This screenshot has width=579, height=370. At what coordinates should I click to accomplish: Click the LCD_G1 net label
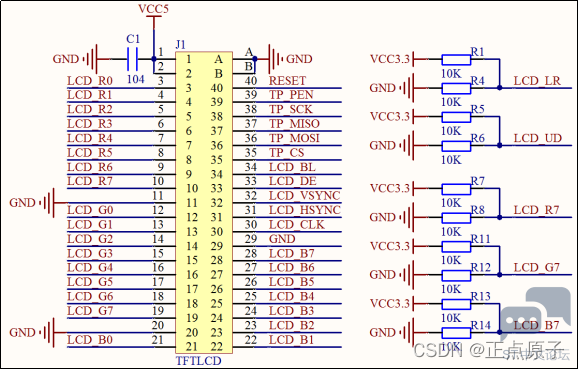pyautogui.click(x=90, y=225)
